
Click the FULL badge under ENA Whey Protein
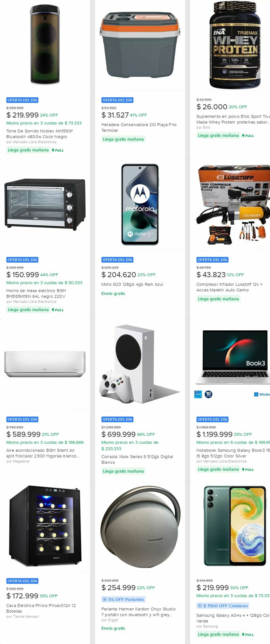[x=248, y=136]
